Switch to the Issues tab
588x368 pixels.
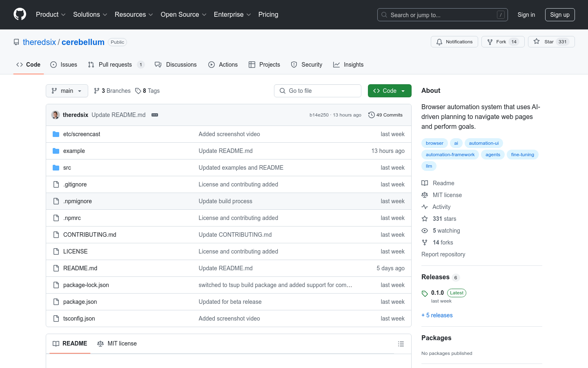pos(64,65)
